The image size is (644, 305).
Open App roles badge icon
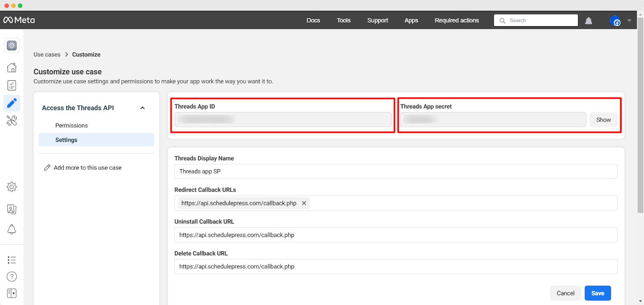pos(12,209)
